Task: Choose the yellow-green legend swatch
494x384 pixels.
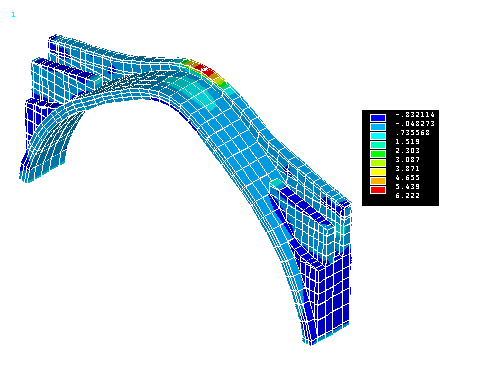Action: point(378,163)
